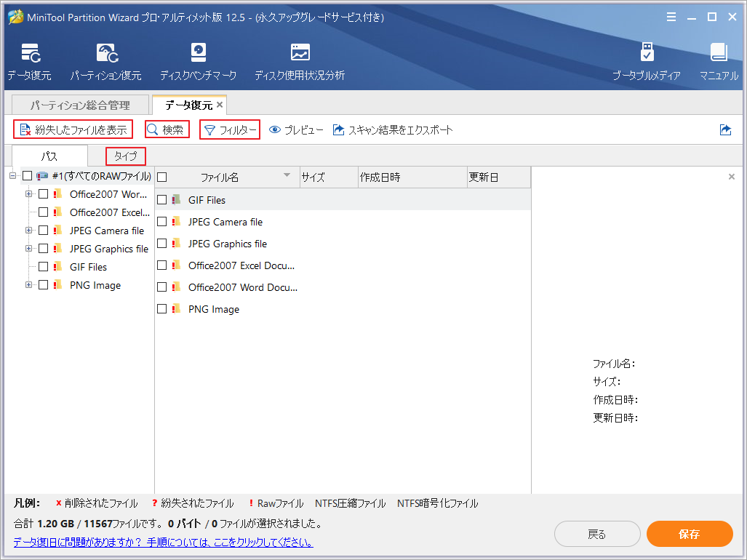
Task: Click the 戻る button
Action: coord(597,534)
